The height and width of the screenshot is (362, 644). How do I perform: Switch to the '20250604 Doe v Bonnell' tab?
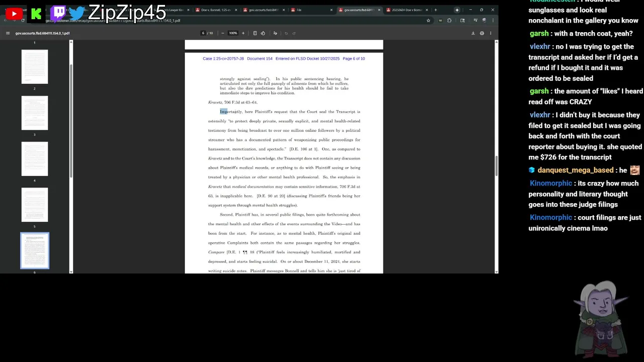[407, 10]
